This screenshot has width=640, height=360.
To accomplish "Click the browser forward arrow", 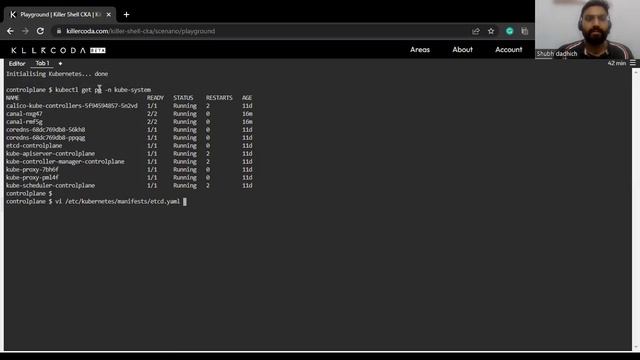I will [x=25, y=31].
